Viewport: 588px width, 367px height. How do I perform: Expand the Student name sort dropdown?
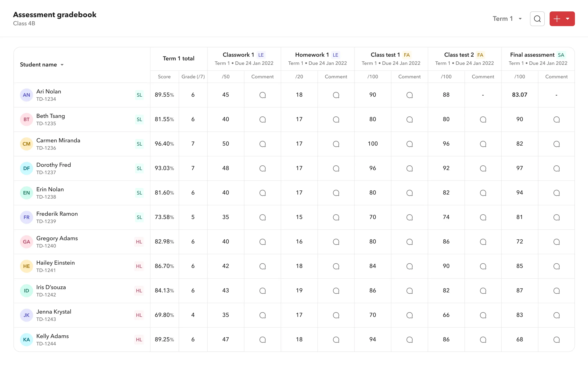coord(62,65)
